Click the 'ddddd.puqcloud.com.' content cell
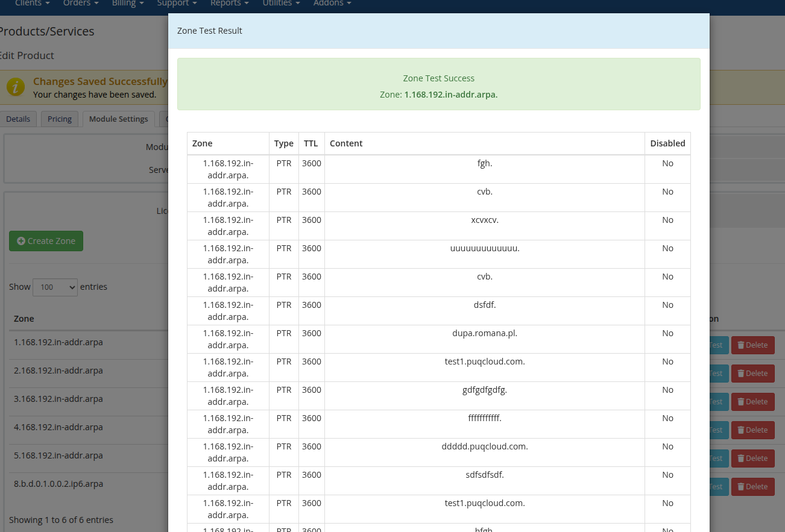785x532 pixels. click(x=485, y=452)
